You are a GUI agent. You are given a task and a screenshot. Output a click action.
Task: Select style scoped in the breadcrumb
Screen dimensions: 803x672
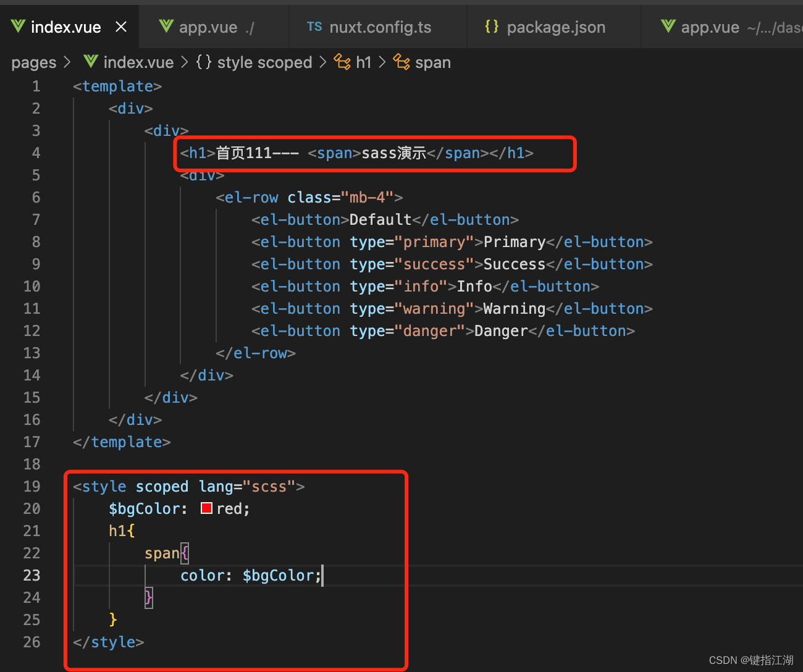[264, 62]
